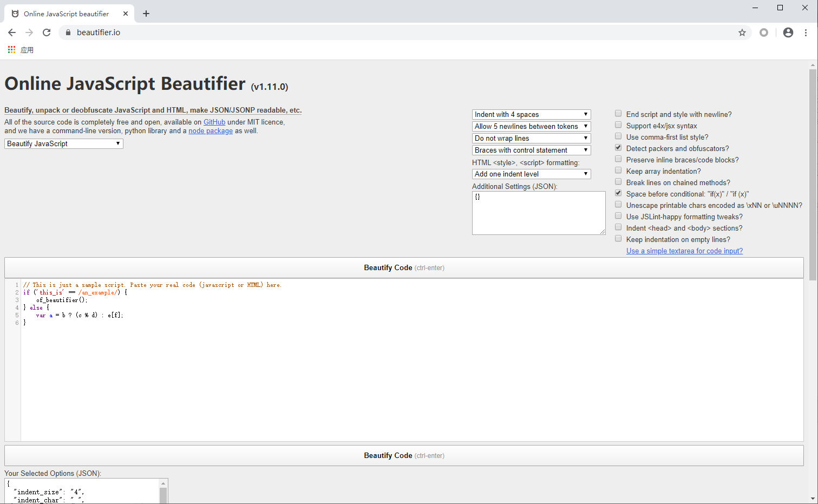Open the apps grid shortcut in bookmarks bar
The height and width of the screenshot is (504, 818).
[x=11, y=50]
